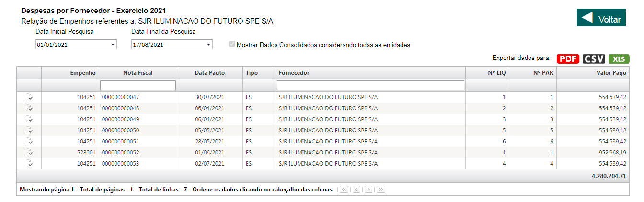Screen dimensions: 644x202
Task: Sort the table by Data Pagto header
Action: tap(209, 73)
